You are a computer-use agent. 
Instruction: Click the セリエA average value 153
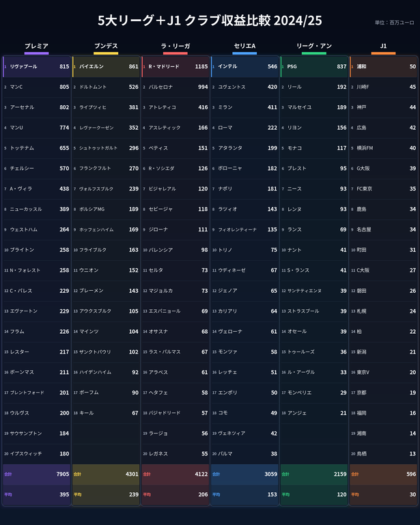pos(272,494)
